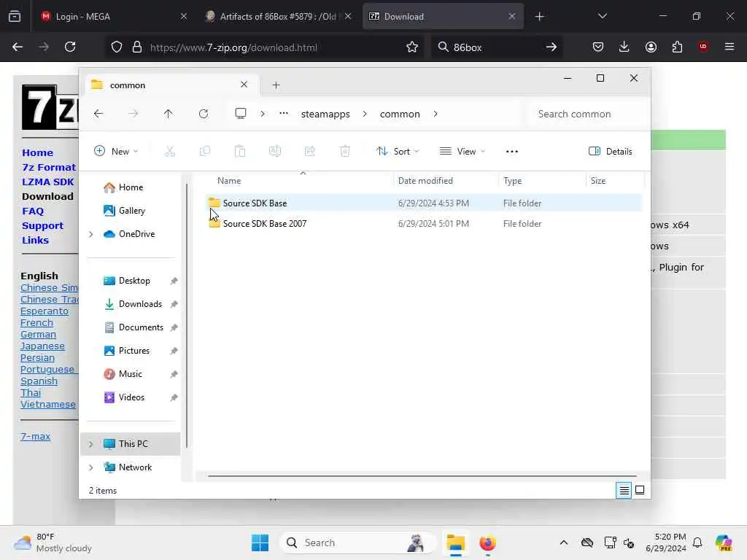Viewport: 747px width, 560px height.
Task: Go up one folder level in Explorer
Action: (x=169, y=114)
